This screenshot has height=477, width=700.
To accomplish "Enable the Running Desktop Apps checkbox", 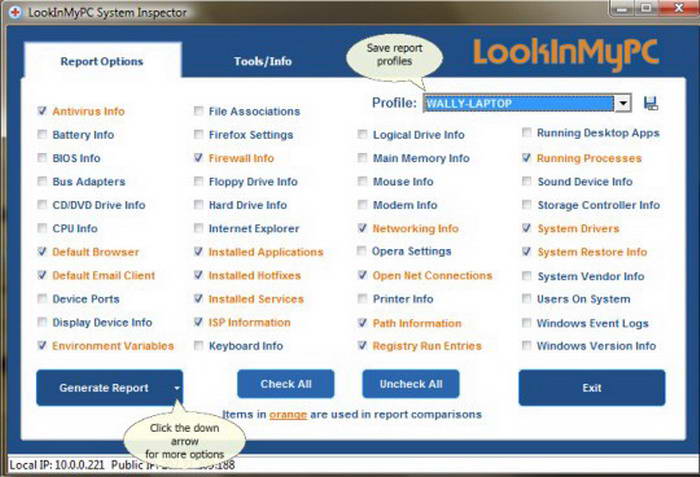I will [x=527, y=132].
